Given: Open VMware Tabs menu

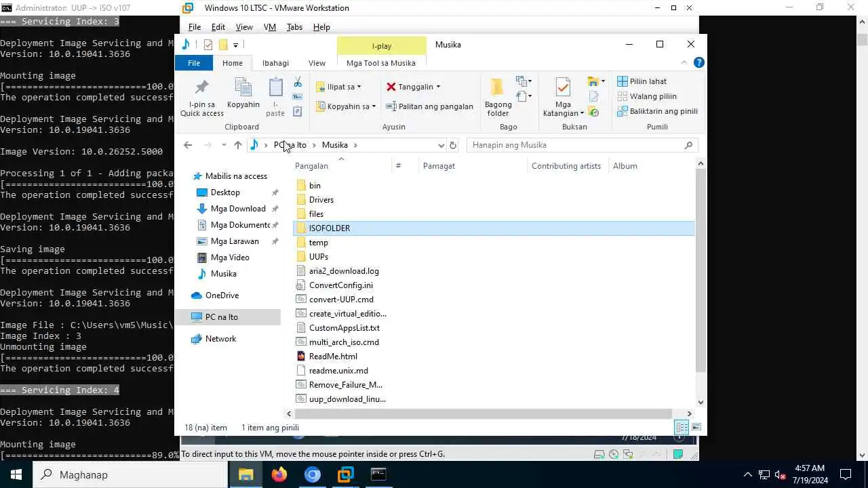Looking at the screenshot, I should click(294, 27).
